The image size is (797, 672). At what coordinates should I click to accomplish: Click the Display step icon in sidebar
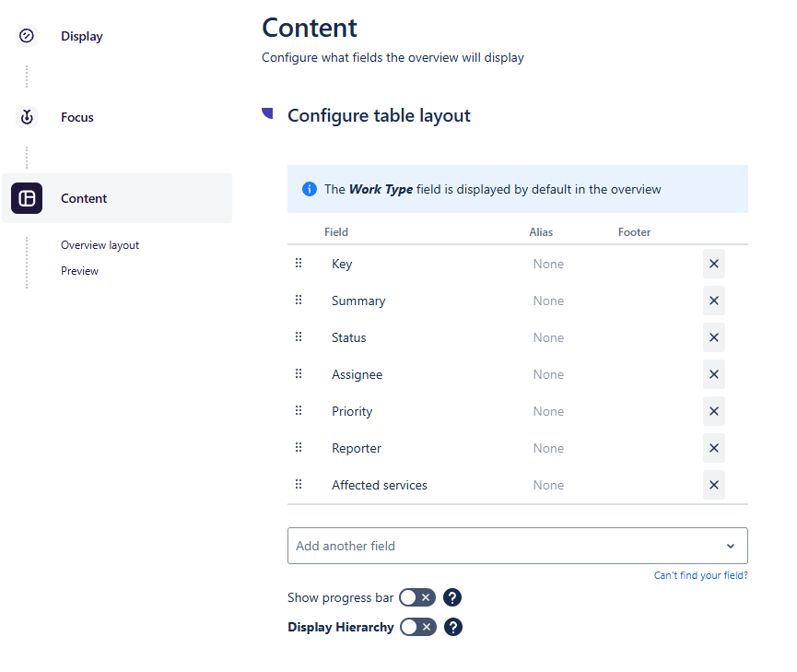27,36
